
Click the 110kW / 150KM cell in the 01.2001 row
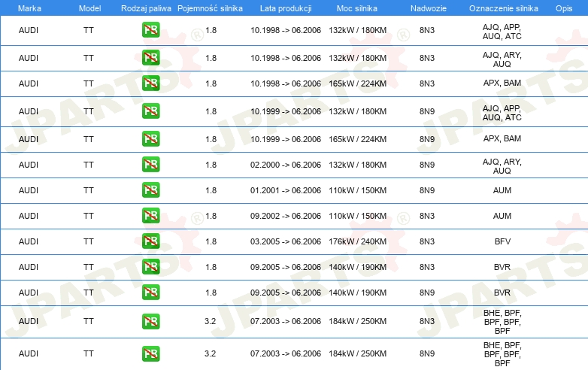tap(357, 190)
